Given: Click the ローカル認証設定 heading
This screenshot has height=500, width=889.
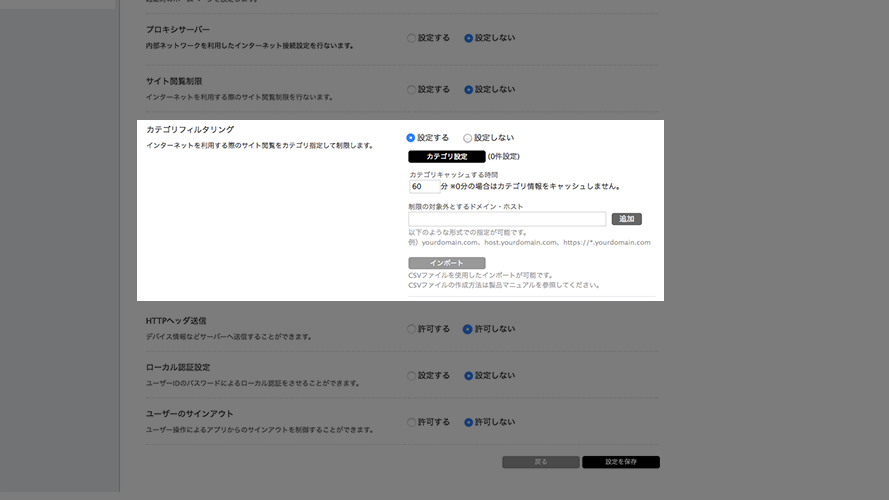Looking at the screenshot, I should point(177,367).
